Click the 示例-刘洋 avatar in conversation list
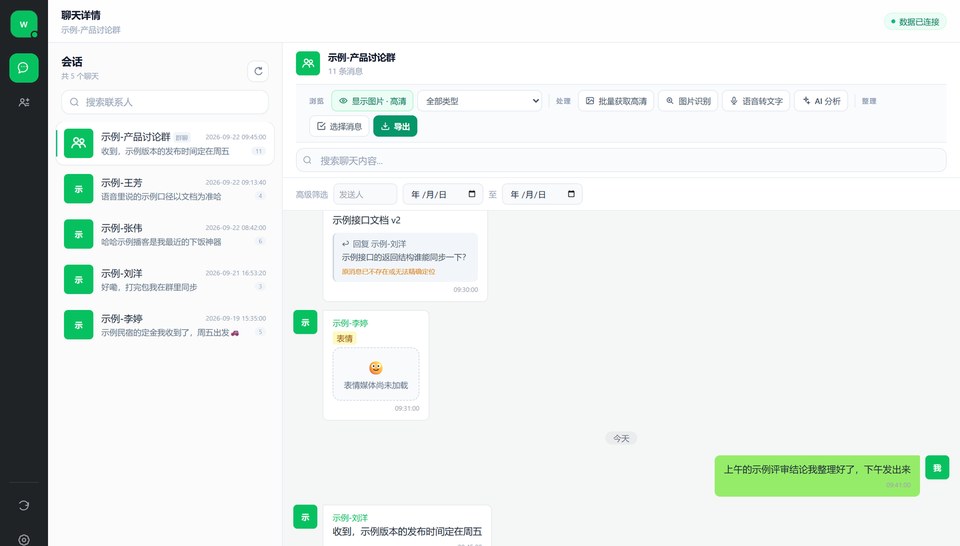The image size is (960, 546). (x=78, y=279)
